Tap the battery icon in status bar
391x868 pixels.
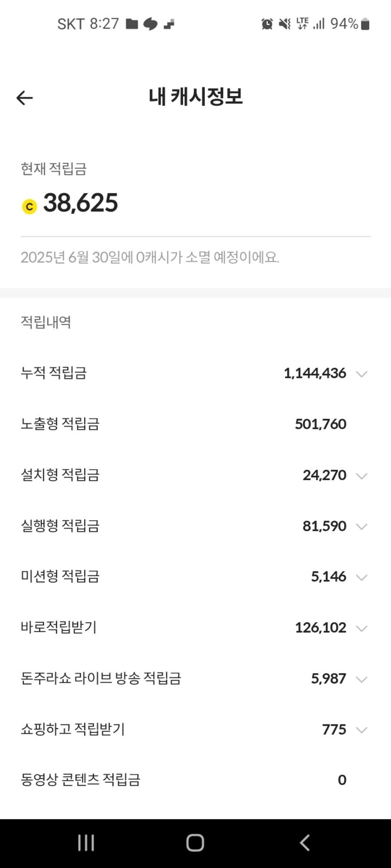coord(365,24)
